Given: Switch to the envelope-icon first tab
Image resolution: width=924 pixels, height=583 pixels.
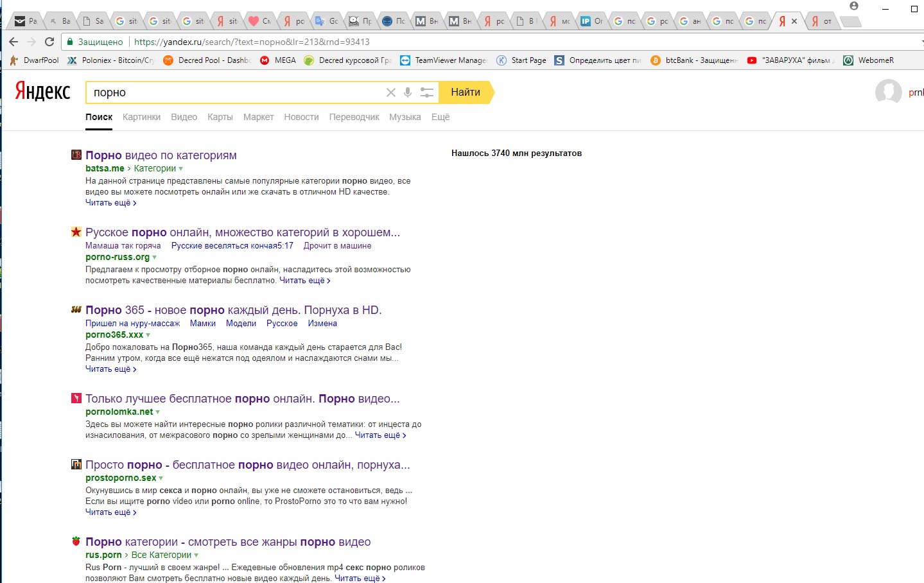Looking at the screenshot, I should click(26, 21).
